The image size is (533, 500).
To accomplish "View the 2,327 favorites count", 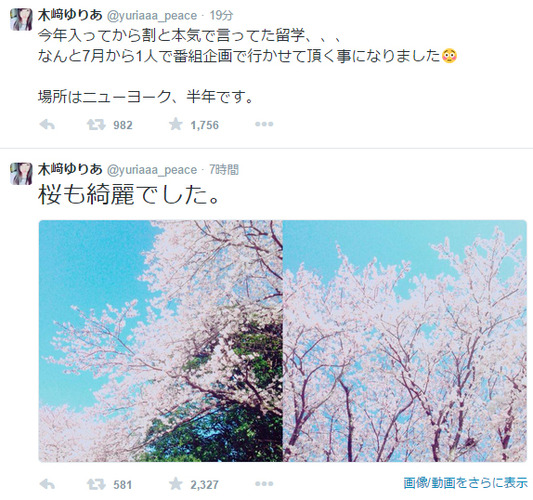I will [x=204, y=484].
